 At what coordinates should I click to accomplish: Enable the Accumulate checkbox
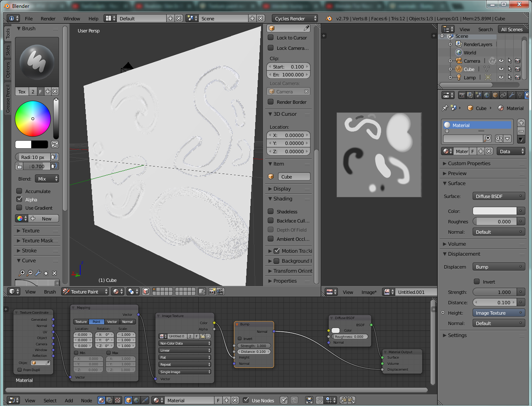19,191
